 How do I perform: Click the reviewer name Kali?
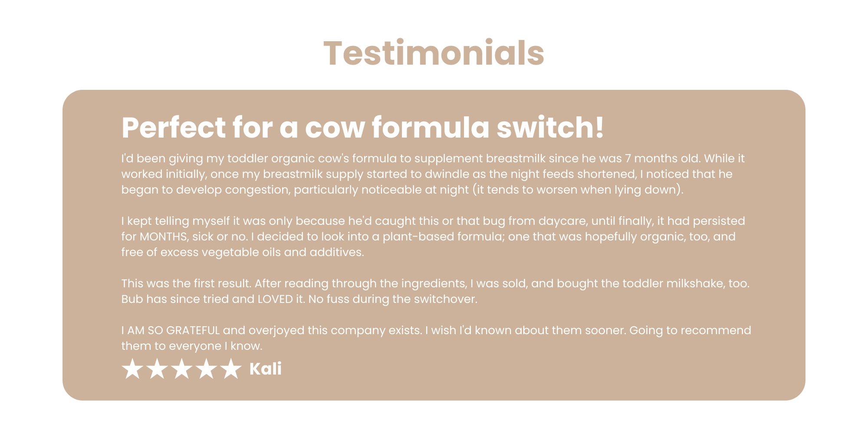266,369
